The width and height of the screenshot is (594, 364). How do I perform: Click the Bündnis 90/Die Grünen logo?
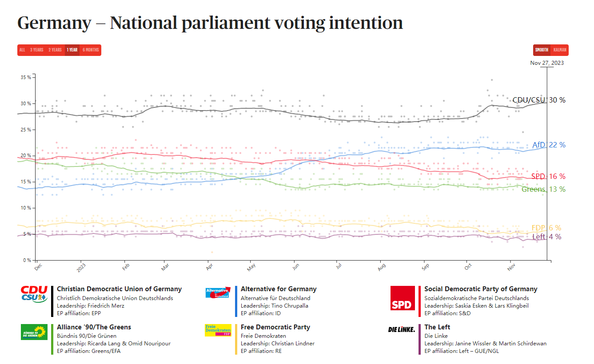pyautogui.click(x=34, y=332)
